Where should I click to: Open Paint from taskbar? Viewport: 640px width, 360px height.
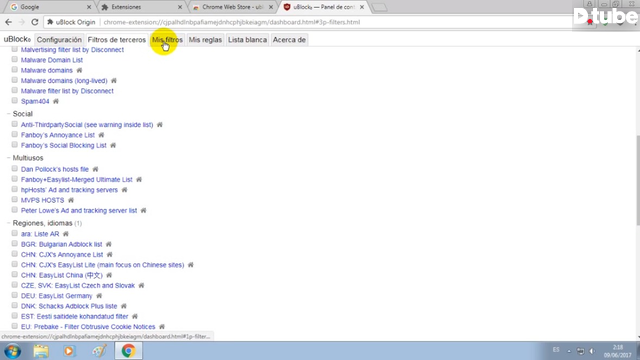(x=99, y=351)
